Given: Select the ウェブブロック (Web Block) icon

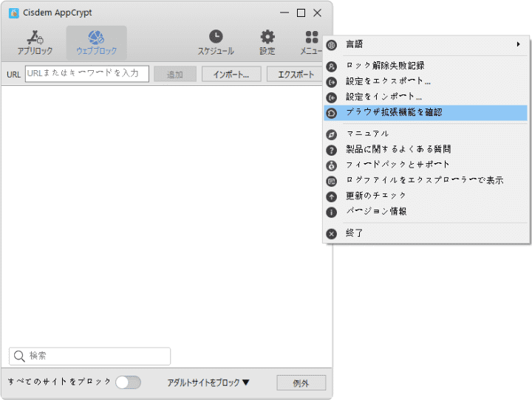Looking at the screenshot, I should [96, 37].
